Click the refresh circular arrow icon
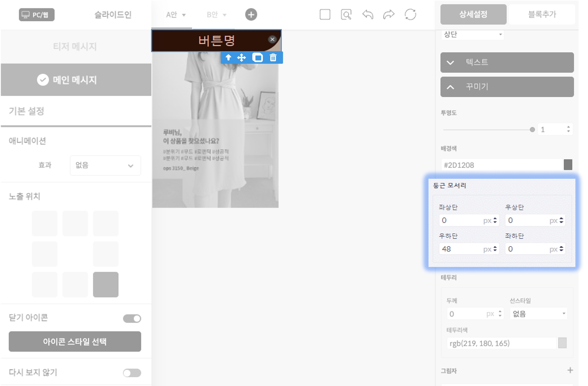This screenshot has width=588, height=386. (410, 15)
